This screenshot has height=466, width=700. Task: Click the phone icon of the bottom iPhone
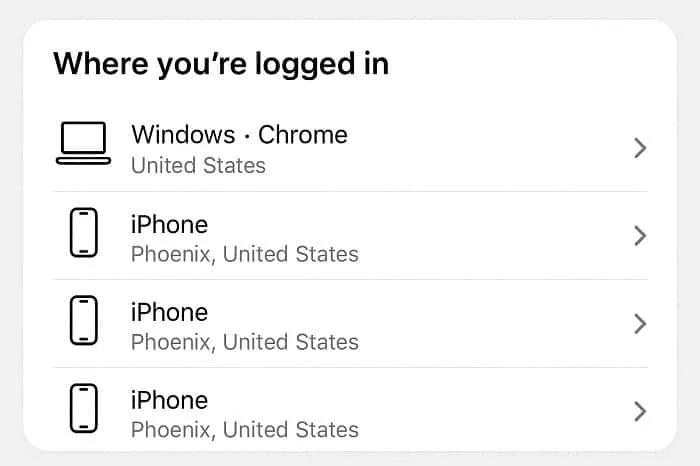[83, 408]
